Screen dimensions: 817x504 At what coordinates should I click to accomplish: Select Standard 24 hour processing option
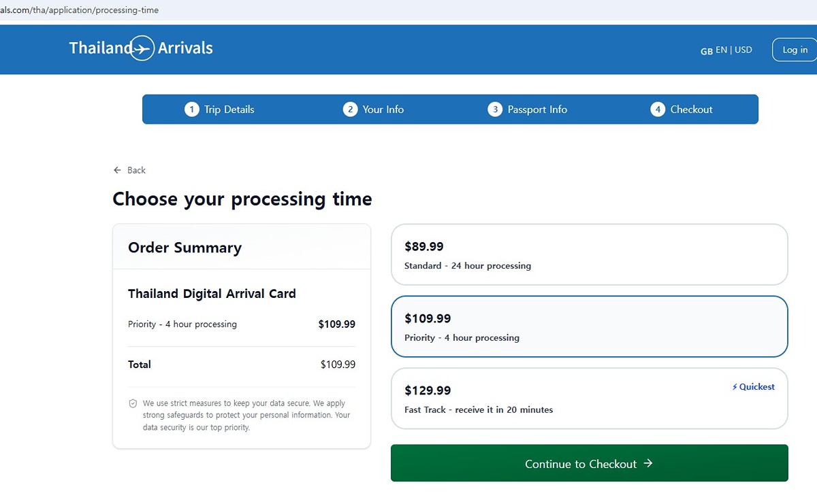tap(589, 255)
